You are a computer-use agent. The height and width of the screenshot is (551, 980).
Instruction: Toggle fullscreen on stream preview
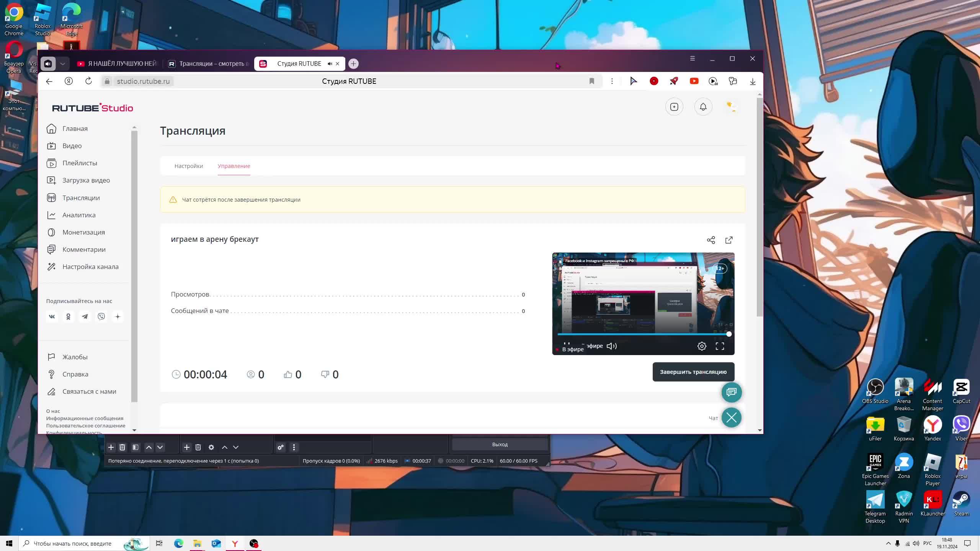click(x=720, y=346)
